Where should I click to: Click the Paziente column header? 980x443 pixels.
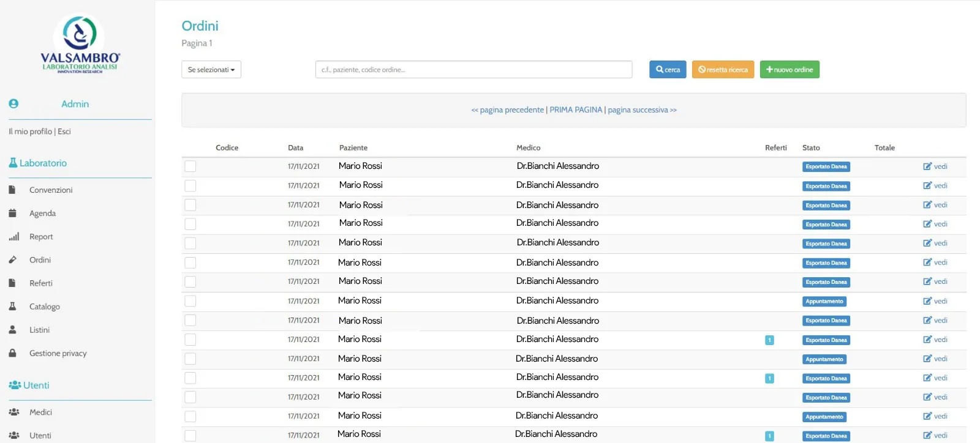[353, 148]
